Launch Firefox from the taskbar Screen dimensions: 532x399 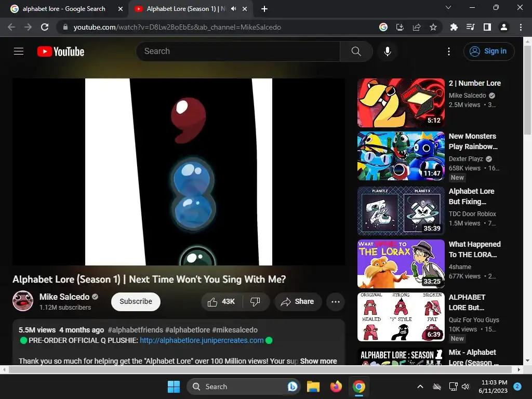pos(336,387)
